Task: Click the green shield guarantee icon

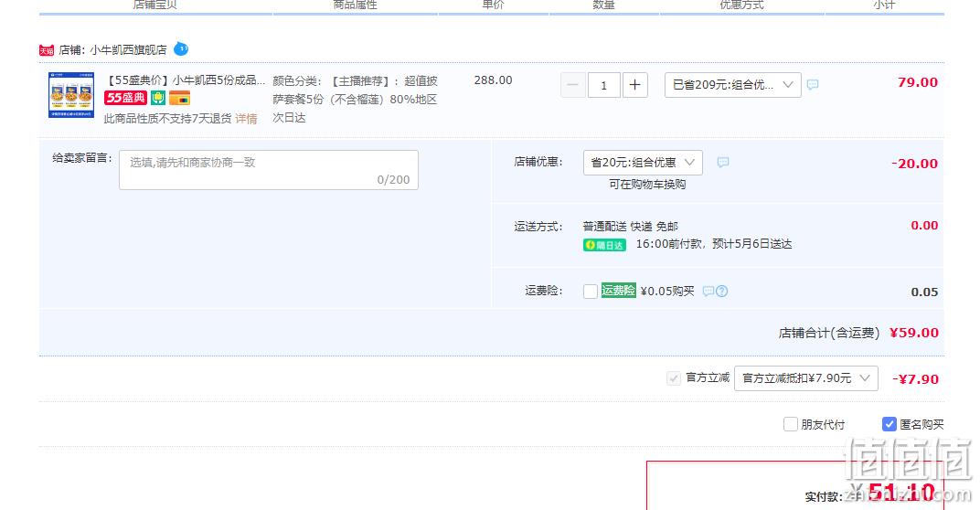Action: (158, 98)
